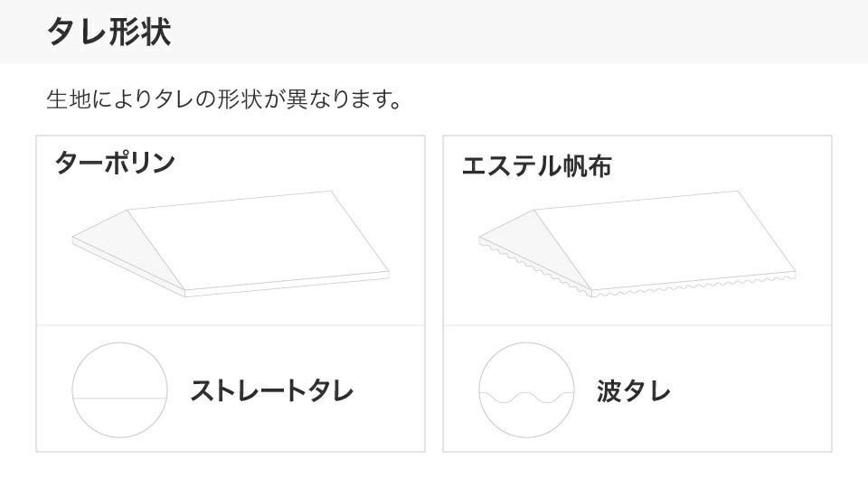
Task: Select the ターポリン card title
Action: (x=115, y=163)
